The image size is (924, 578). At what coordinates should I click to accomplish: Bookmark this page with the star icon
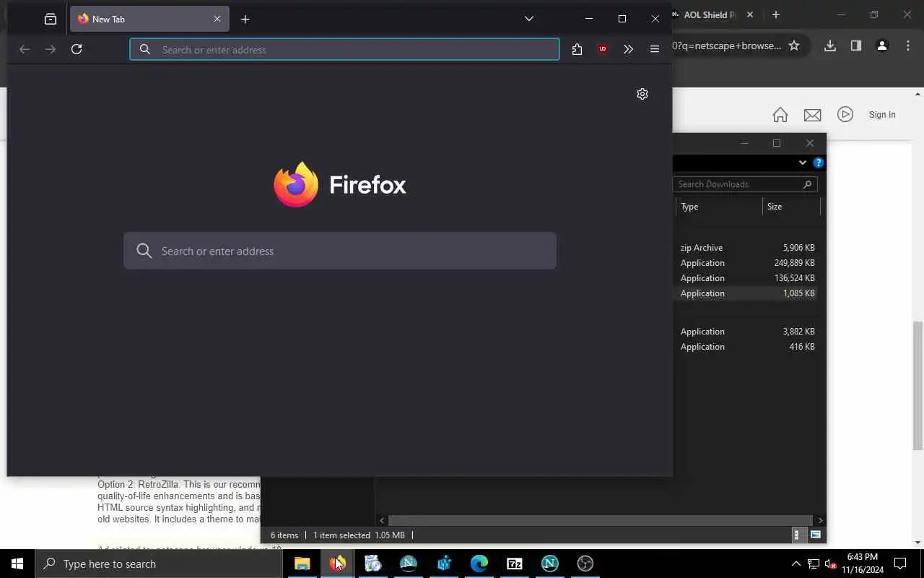tap(794, 46)
